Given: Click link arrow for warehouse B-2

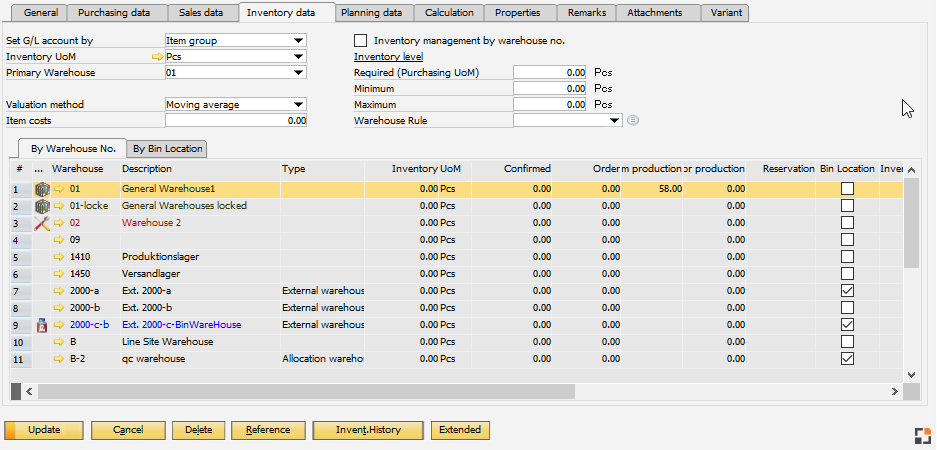Looking at the screenshot, I should pyautogui.click(x=59, y=359).
